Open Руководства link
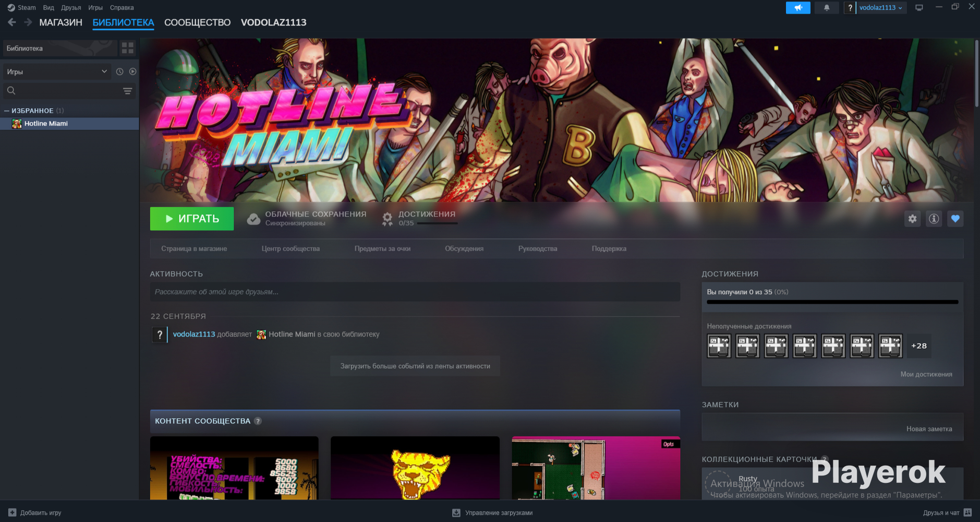 pyautogui.click(x=538, y=248)
